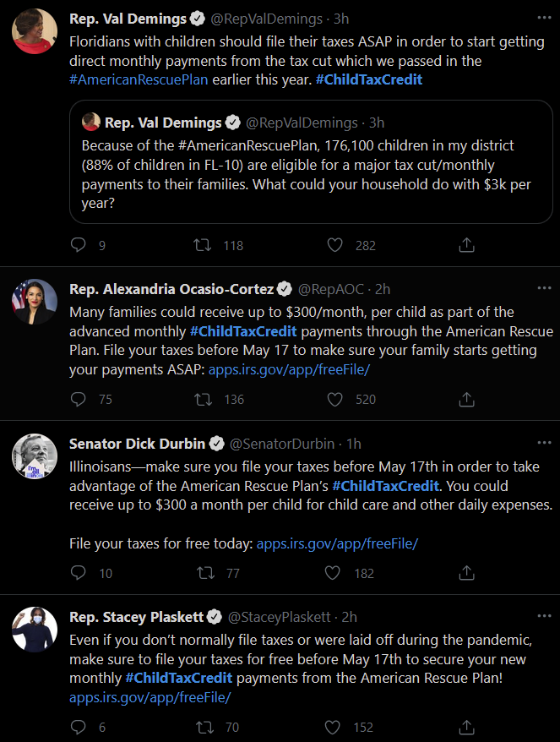The height and width of the screenshot is (742, 560).
Task: Retweet the AOC tweet with 136 retweets
Action: (204, 399)
